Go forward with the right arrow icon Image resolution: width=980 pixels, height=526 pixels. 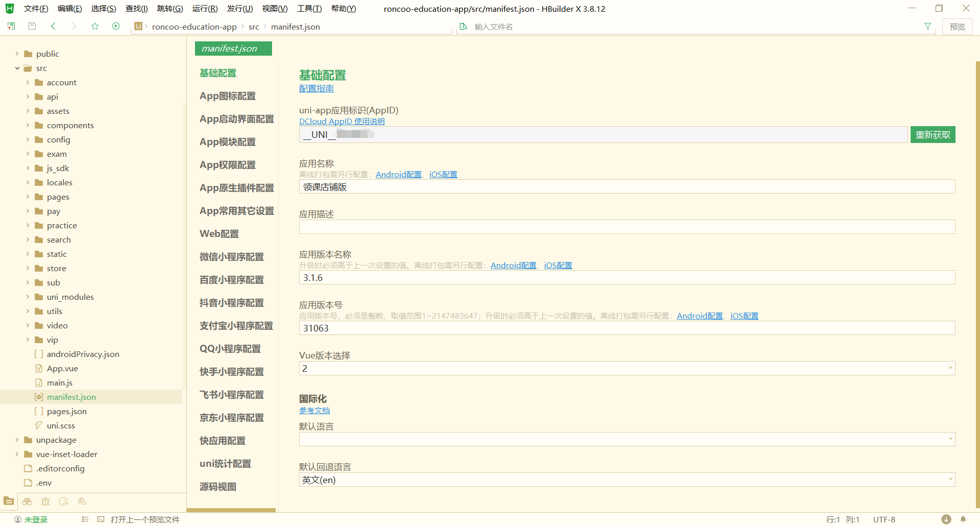click(x=74, y=26)
